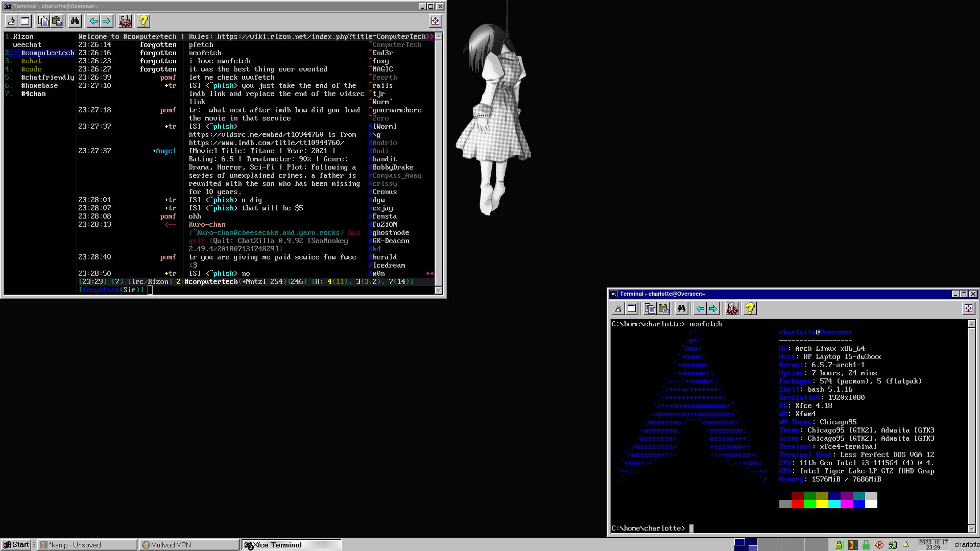Open preferences via the red gear icon in the neofetch terminal
The height and width of the screenshot is (551, 980).
pos(732,308)
